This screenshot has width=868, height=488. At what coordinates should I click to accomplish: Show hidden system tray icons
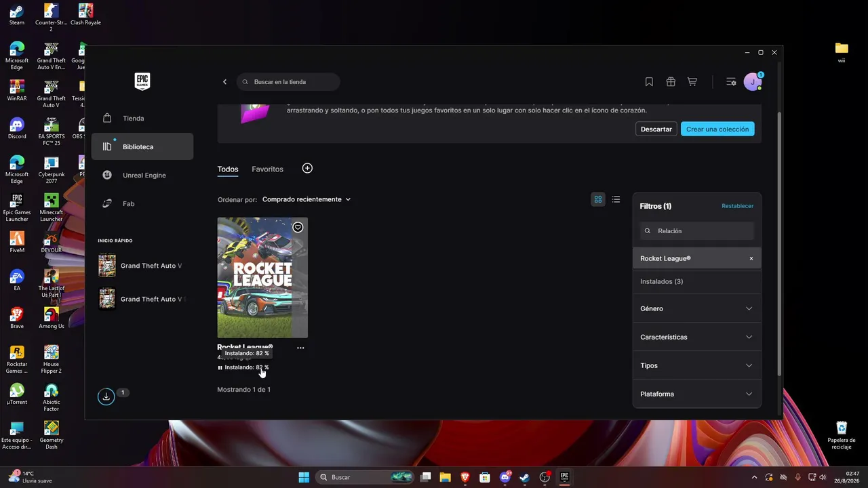[x=755, y=477]
